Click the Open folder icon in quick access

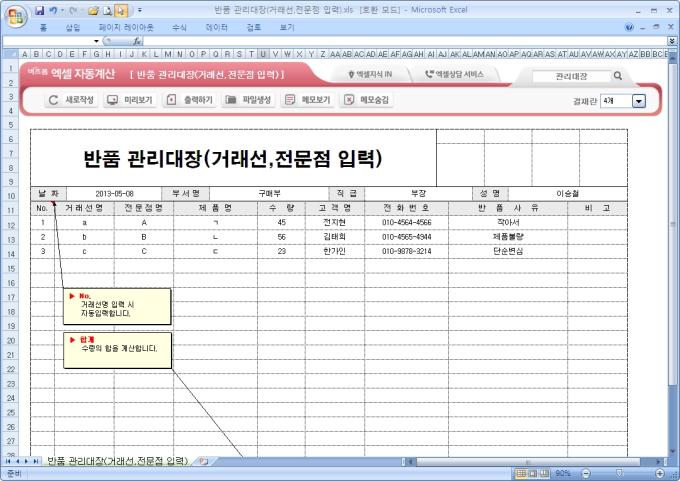(x=93, y=11)
